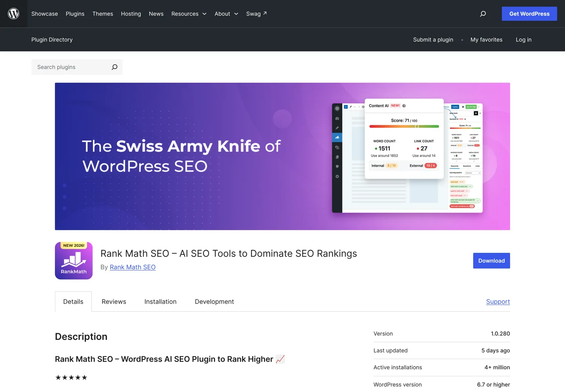
Task: Open the Plugins menu item
Action: pos(75,14)
